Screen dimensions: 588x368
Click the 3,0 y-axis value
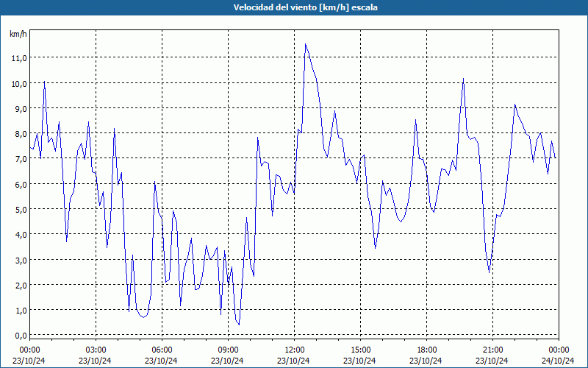[x=21, y=261]
